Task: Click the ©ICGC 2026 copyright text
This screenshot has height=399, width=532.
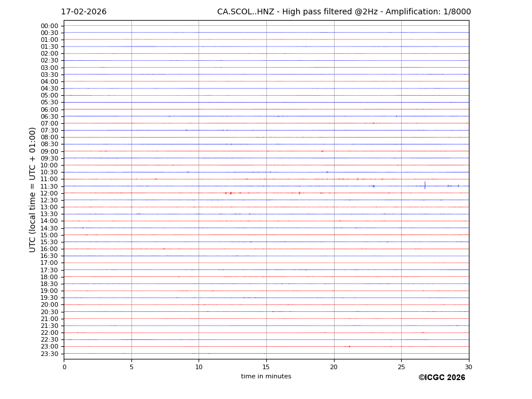Action: pyautogui.click(x=441, y=378)
